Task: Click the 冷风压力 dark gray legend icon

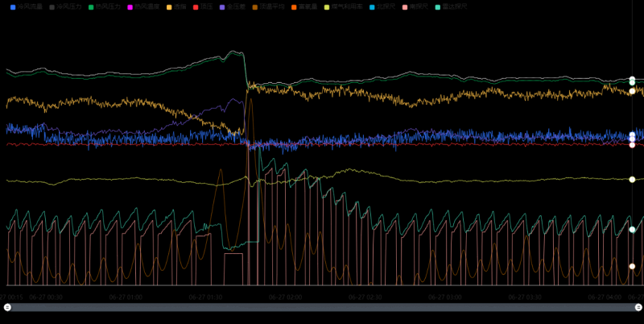Action: point(52,6)
